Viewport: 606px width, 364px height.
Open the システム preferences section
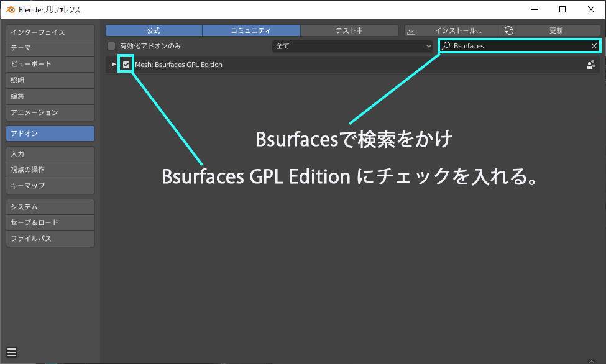(x=50, y=206)
